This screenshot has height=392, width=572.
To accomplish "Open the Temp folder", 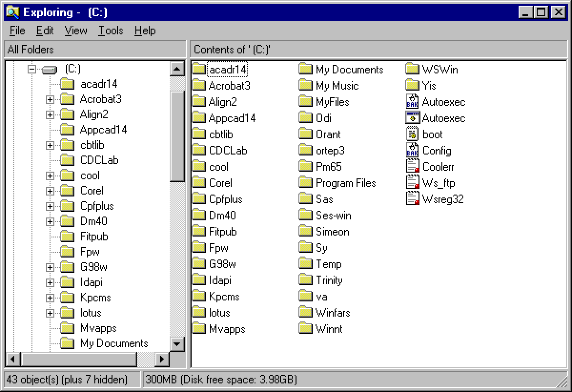I will 328,264.
